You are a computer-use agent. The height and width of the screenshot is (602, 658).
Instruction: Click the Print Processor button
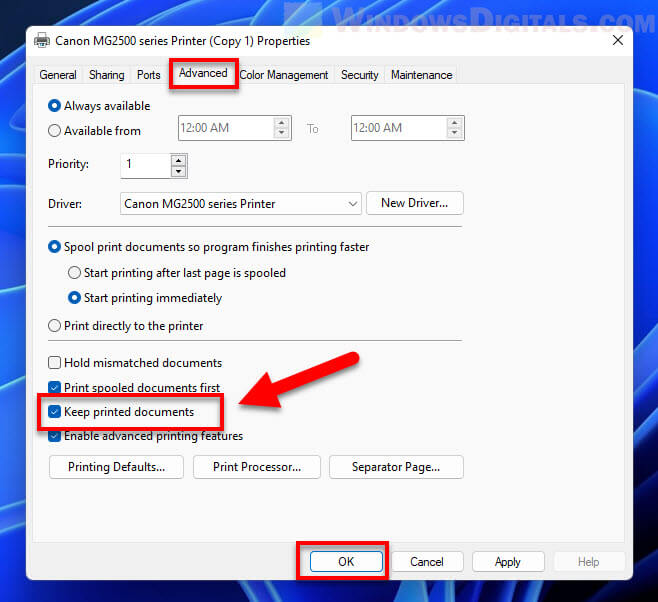(x=257, y=467)
